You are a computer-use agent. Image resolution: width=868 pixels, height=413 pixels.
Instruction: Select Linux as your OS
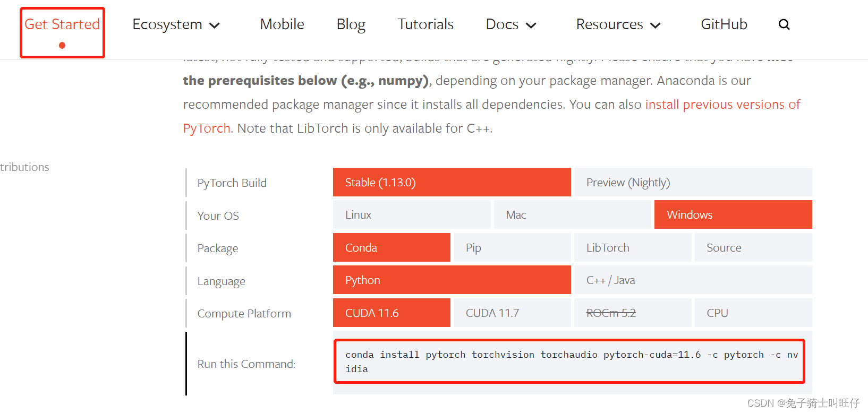[x=412, y=215]
